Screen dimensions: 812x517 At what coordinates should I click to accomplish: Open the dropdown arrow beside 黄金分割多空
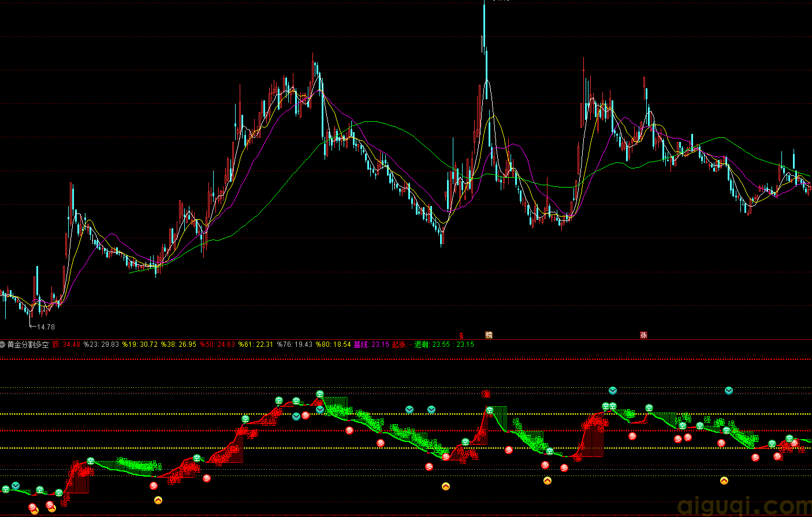pyautogui.click(x=3, y=344)
